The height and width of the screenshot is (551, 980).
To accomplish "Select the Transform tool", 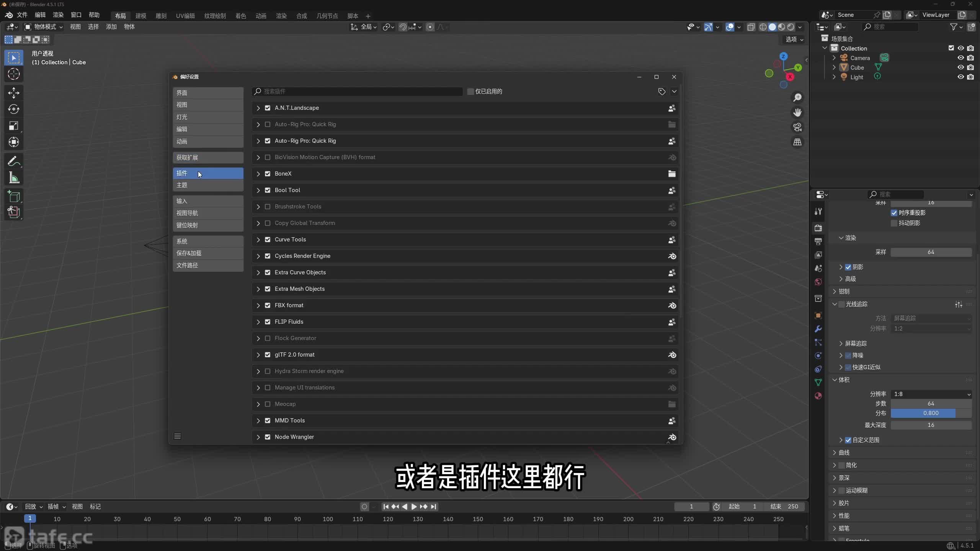I will coord(14,142).
